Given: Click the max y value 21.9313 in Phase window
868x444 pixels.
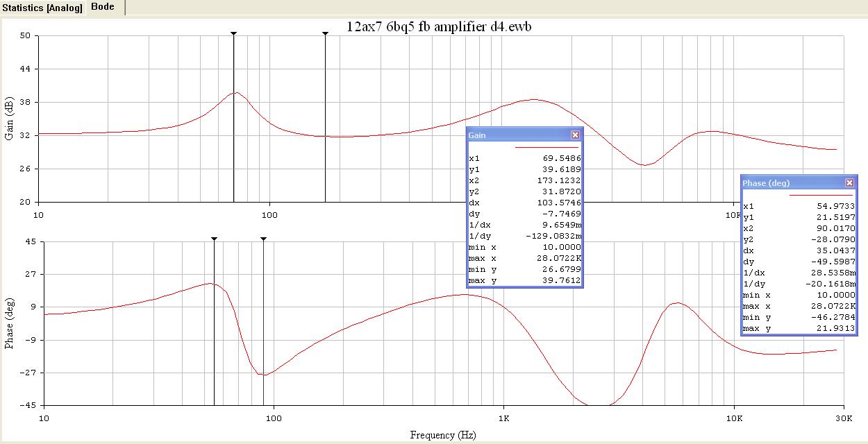Looking at the screenshot, I should 836,328.
